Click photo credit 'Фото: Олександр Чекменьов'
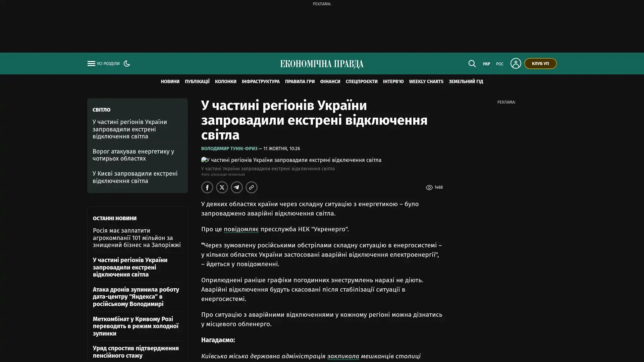The image size is (644, 362). [223, 175]
